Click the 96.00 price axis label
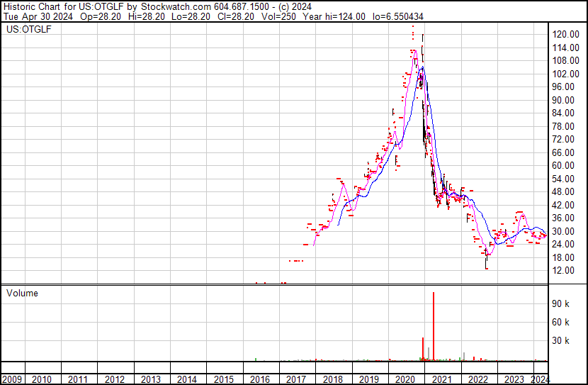The height and width of the screenshot is (385, 588). point(564,87)
